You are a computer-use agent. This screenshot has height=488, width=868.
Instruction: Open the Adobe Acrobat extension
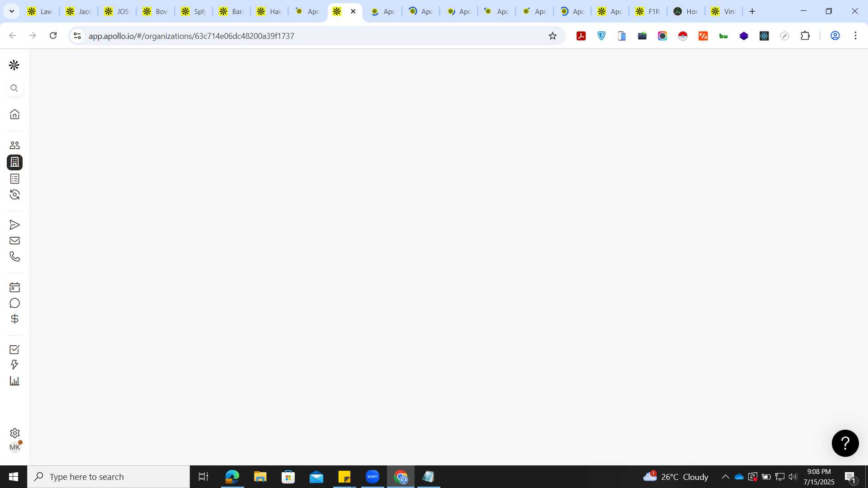(x=581, y=36)
